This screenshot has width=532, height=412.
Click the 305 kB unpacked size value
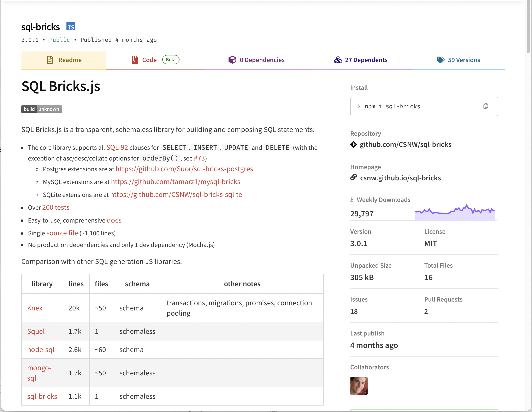click(x=362, y=277)
